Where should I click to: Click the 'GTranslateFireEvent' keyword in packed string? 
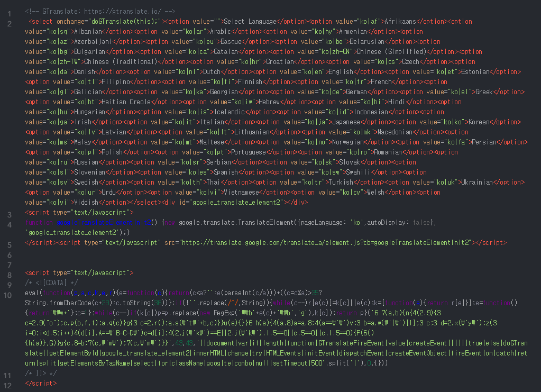click(351, 343)
